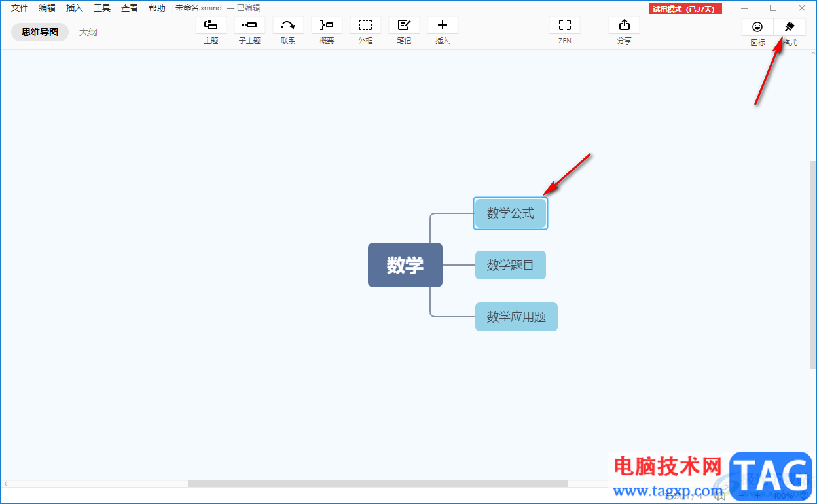817x504 pixels.
Task: Add a 子主题 (Subtopic) via toolbar icon
Action: [x=249, y=25]
